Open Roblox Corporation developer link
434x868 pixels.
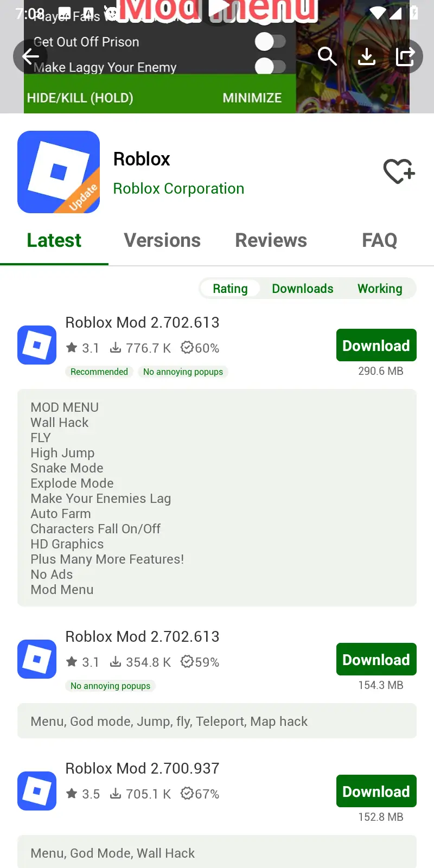pos(178,188)
